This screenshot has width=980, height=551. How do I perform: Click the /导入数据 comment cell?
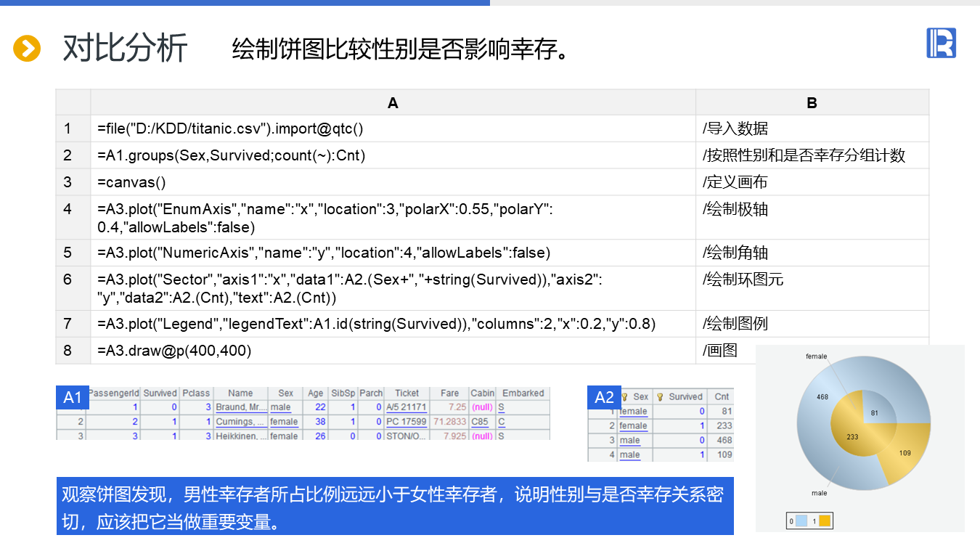(812, 128)
